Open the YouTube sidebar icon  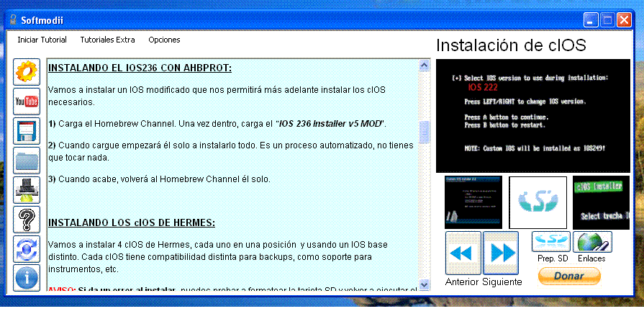tap(27, 101)
